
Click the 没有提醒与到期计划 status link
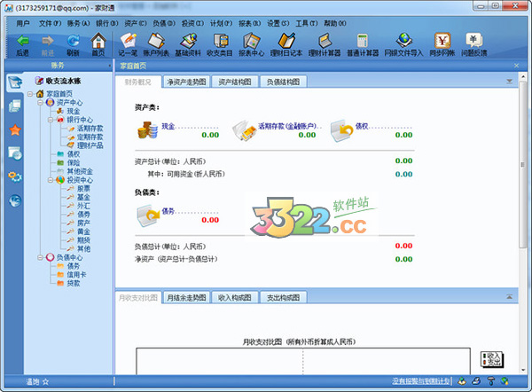420,381
